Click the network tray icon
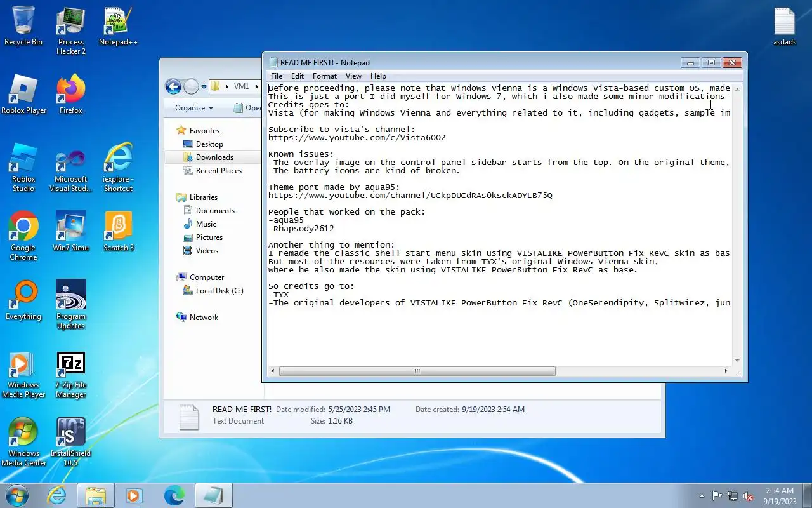Image resolution: width=812 pixels, height=508 pixels. (x=733, y=496)
